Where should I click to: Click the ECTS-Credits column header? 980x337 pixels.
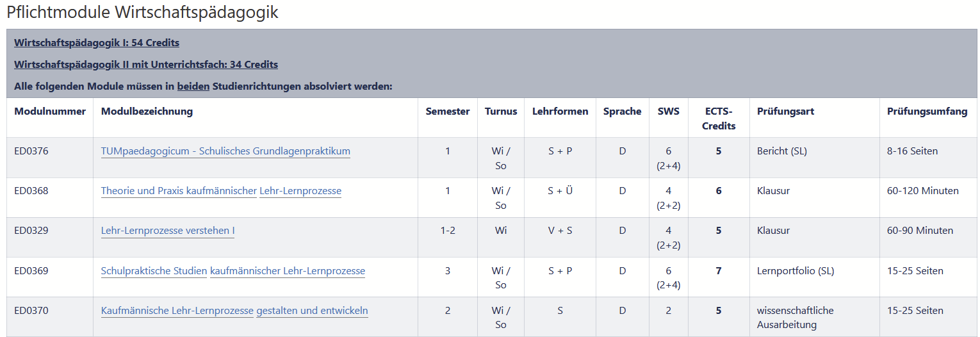tap(719, 119)
